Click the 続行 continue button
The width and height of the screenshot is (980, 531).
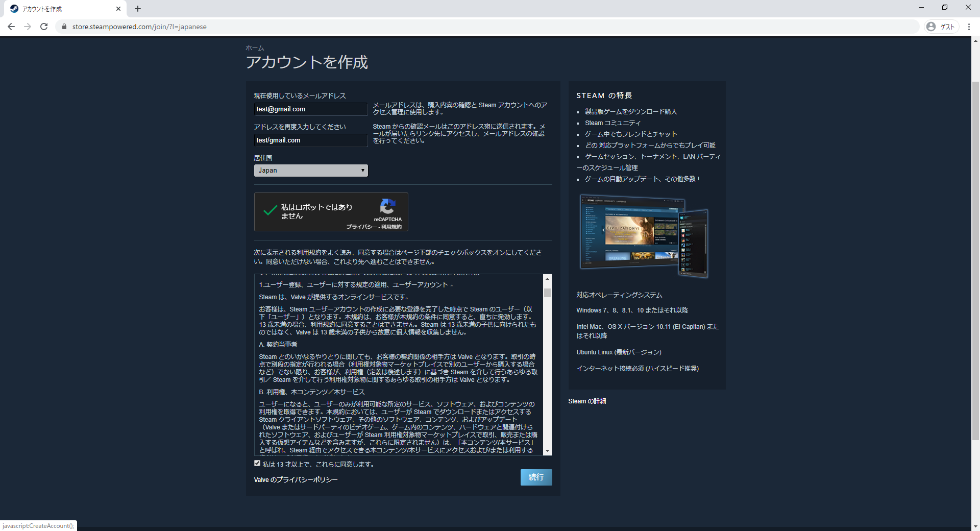536,477
